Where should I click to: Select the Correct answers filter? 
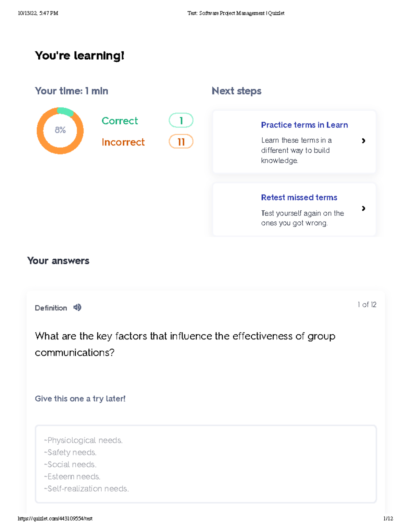pyautogui.click(x=119, y=121)
